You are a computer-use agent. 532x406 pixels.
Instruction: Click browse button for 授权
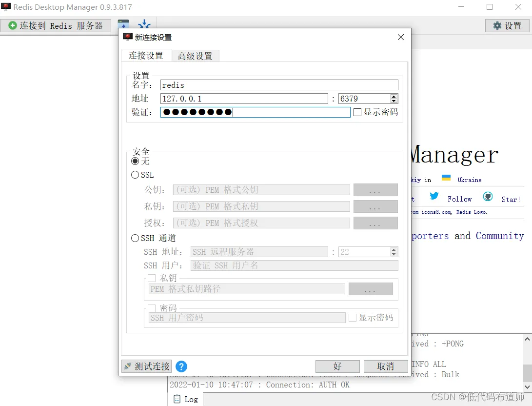[375, 223]
